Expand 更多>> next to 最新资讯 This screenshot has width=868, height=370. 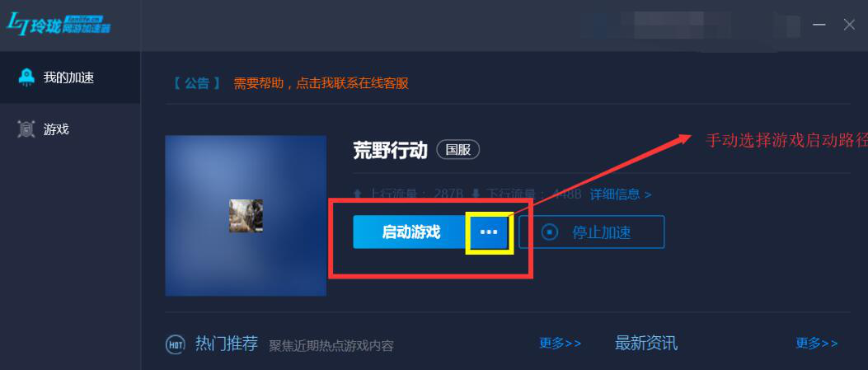pyautogui.click(x=817, y=344)
